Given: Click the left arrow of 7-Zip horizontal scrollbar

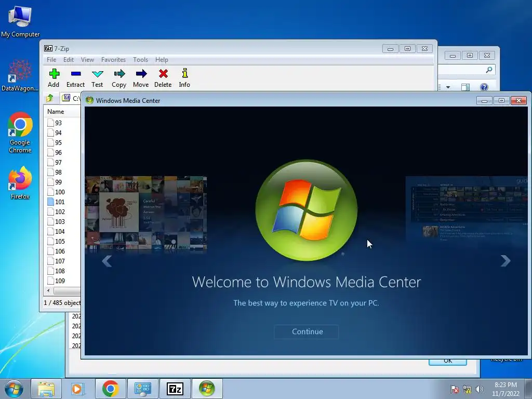Looking at the screenshot, I should pyautogui.click(x=48, y=290).
